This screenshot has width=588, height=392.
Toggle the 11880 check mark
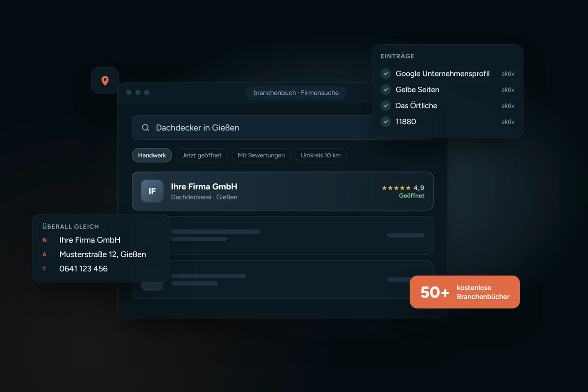(x=386, y=122)
